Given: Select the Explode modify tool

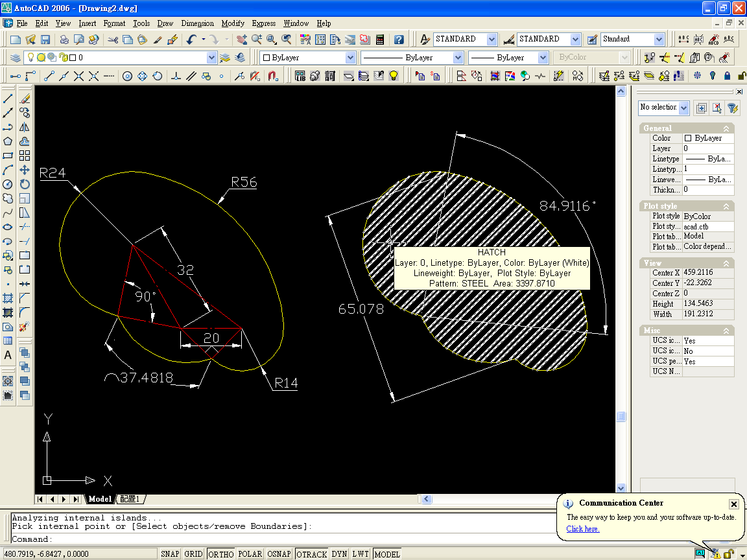Looking at the screenshot, I should [25, 327].
